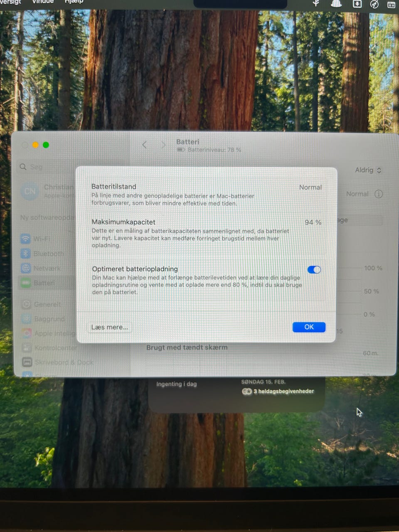Open 3 heldagsbegivenheder in the widget
The height and width of the screenshot is (532, 399).
point(283,391)
